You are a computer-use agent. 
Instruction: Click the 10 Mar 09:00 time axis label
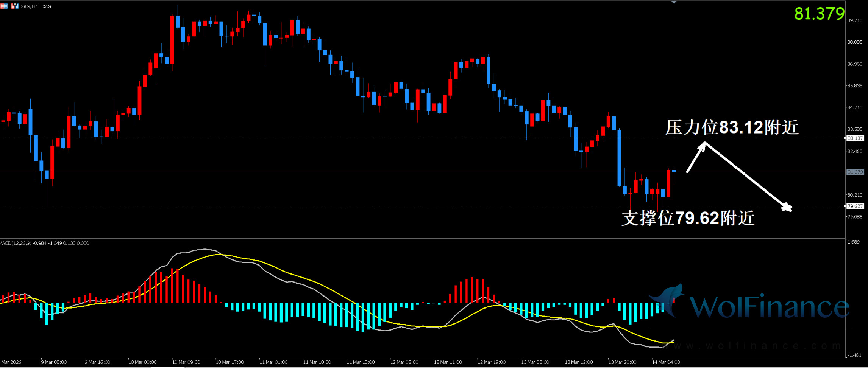pos(186,362)
